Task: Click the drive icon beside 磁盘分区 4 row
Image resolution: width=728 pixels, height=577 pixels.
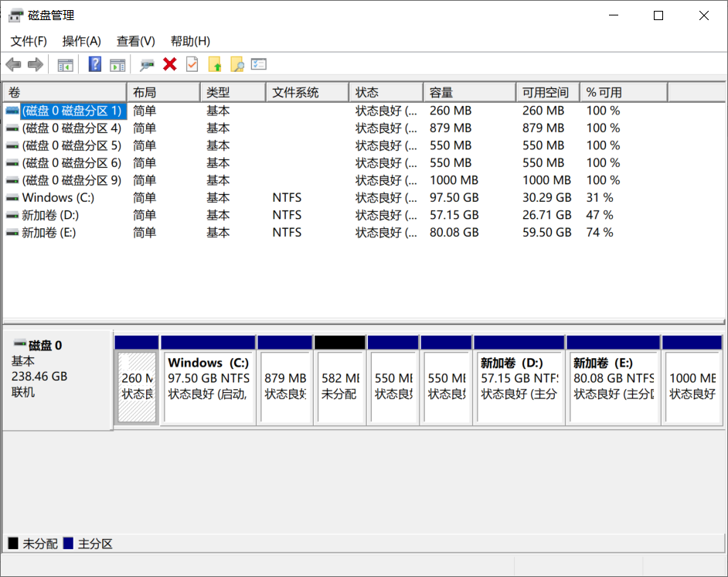Action: (x=12, y=128)
